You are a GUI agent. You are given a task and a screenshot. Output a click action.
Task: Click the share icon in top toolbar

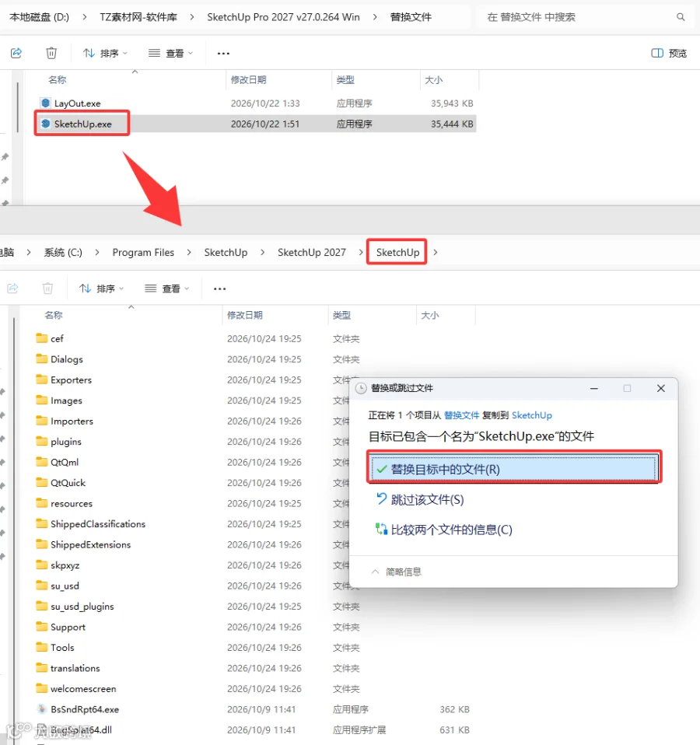tap(16, 53)
